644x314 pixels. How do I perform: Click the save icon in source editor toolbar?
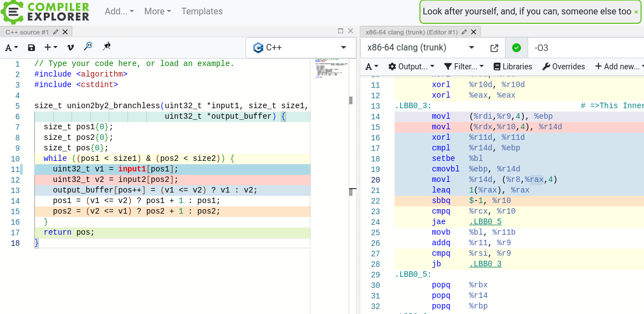pyautogui.click(x=32, y=48)
